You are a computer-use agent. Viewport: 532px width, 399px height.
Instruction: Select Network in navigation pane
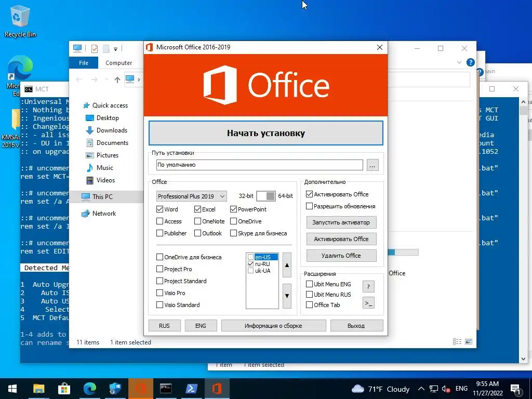point(99,214)
